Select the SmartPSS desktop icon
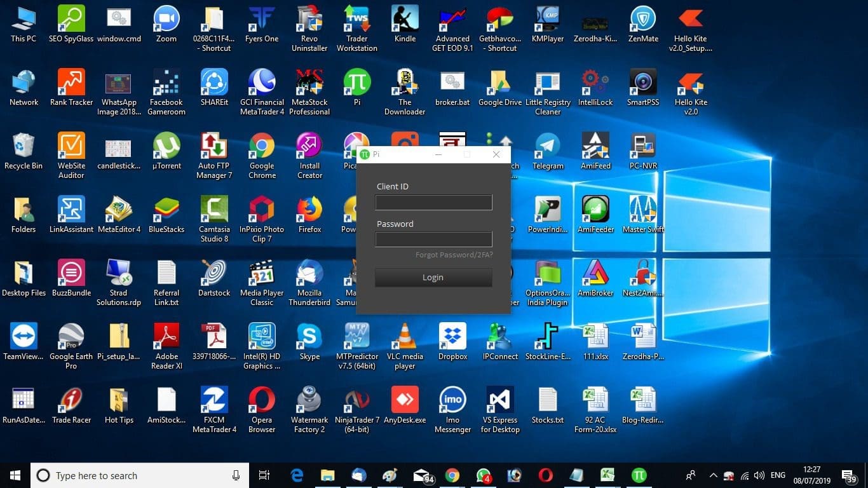The height and width of the screenshot is (488, 868). tap(643, 88)
